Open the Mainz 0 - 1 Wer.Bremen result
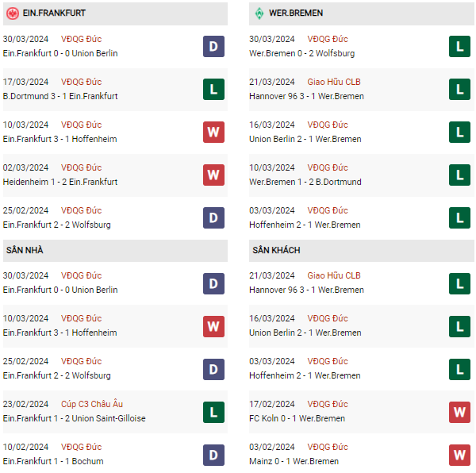476x473 pixels. [x=296, y=461]
